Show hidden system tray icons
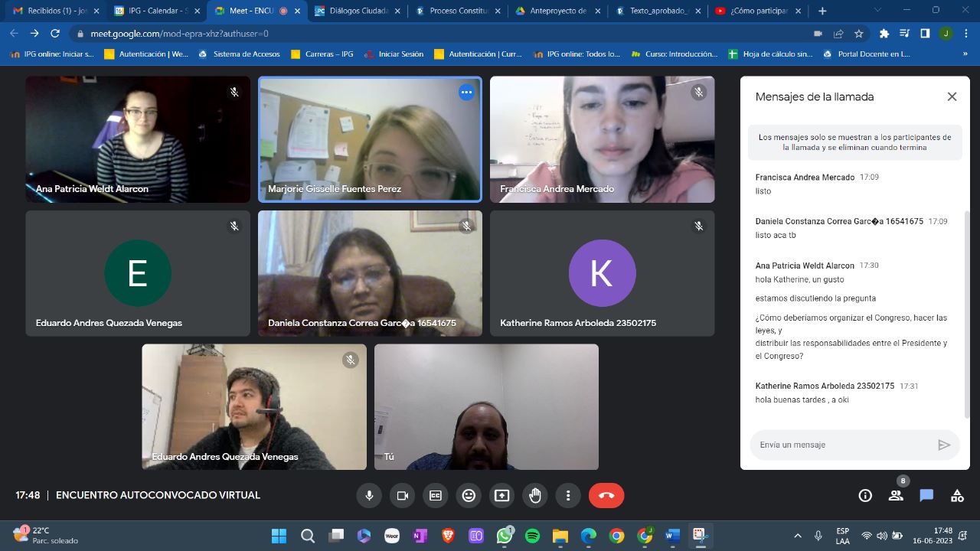 pyautogui.click(x=798, y=536)
